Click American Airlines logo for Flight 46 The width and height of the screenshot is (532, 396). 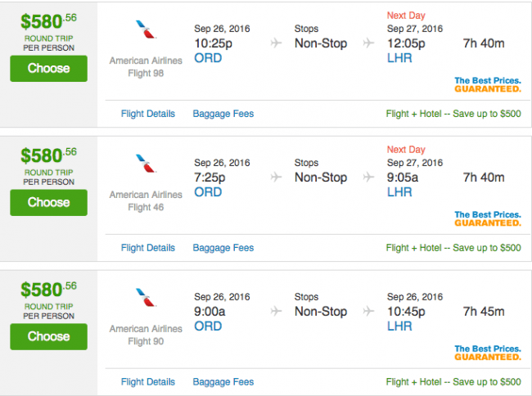tap(146, 165)
